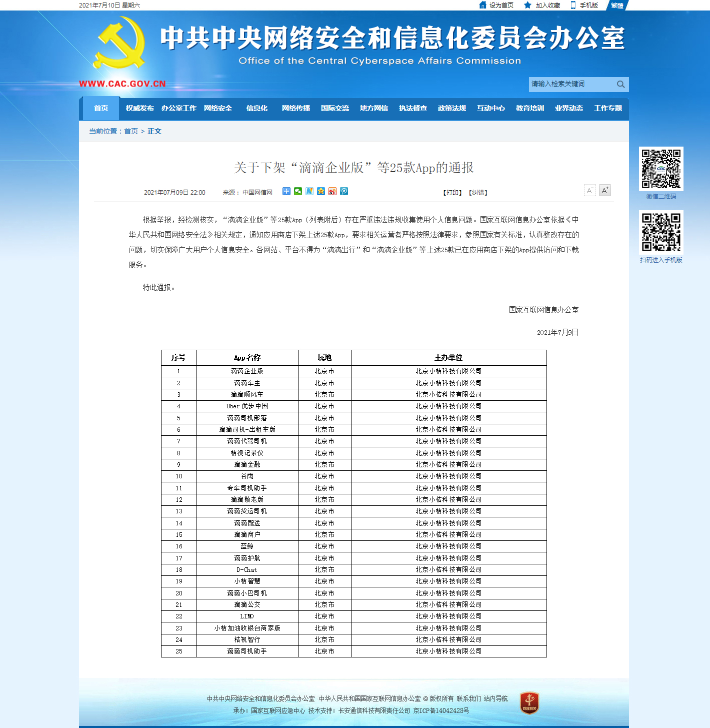The image size is (710, 728).
Task: Click table cell 滴滴司机-出租车版
Action: coord(247,430)
